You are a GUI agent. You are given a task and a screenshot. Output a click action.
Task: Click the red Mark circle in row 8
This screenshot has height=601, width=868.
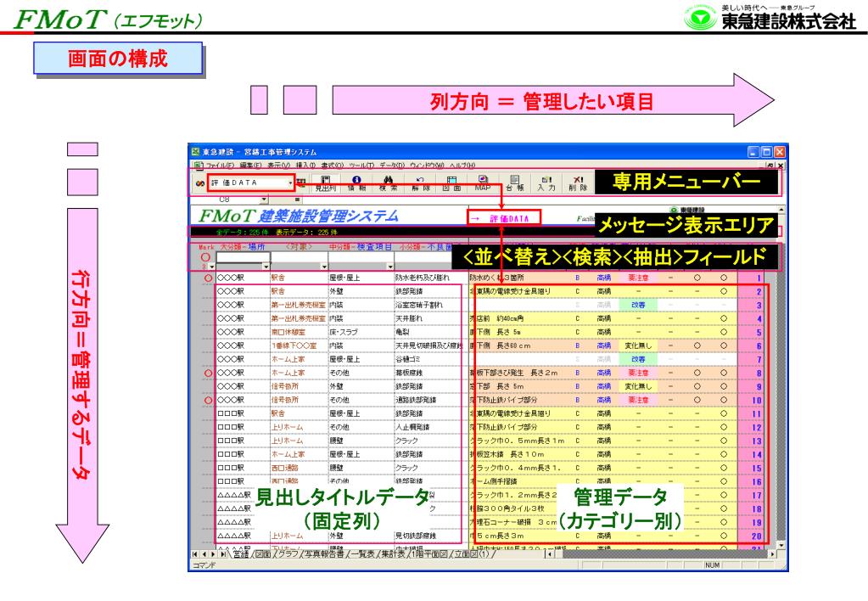coord(208,374)
